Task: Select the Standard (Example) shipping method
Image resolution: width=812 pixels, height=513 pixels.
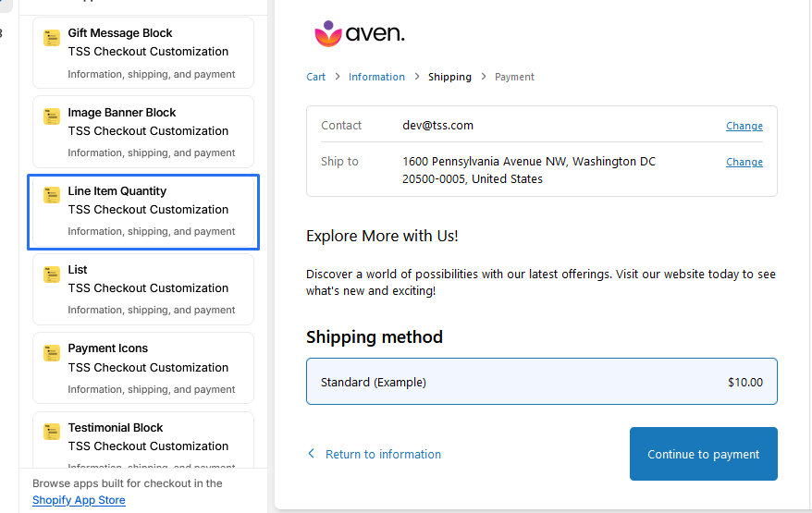Action: pos(541,382)
